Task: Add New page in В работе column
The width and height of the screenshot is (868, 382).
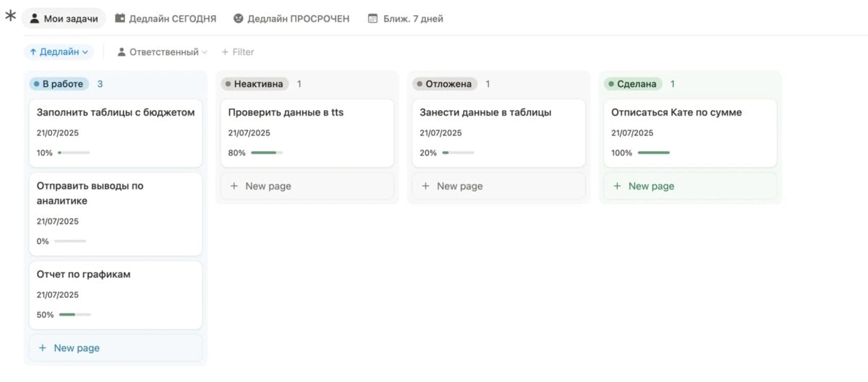Action: (x=116, y=348)
